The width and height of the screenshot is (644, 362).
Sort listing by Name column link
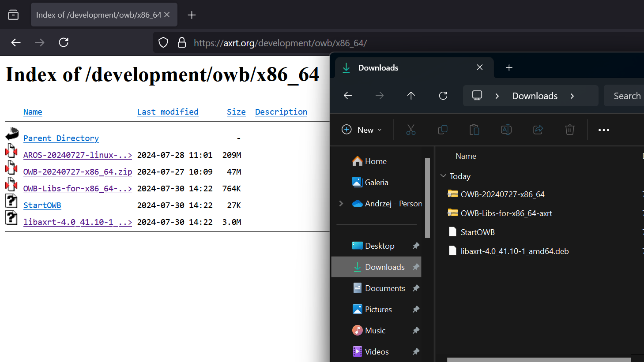tap(33, 112)
